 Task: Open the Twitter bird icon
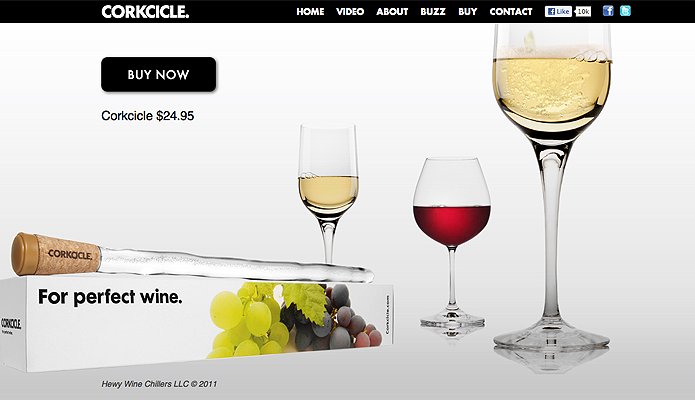coord(625,11)
